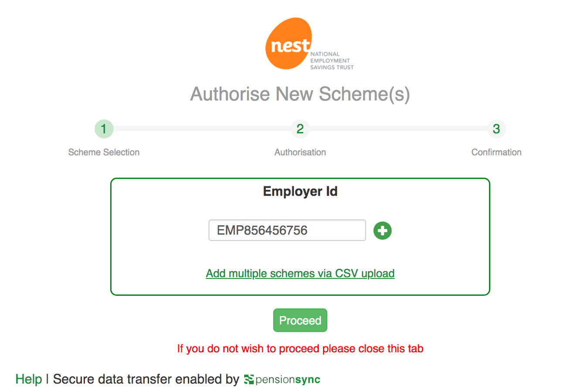Click the green plus icon to add scheme

pos(382,230)
